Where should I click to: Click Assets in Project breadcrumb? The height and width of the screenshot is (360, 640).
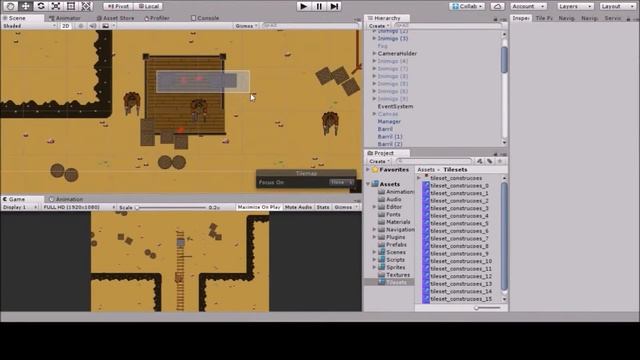point(426,169)
